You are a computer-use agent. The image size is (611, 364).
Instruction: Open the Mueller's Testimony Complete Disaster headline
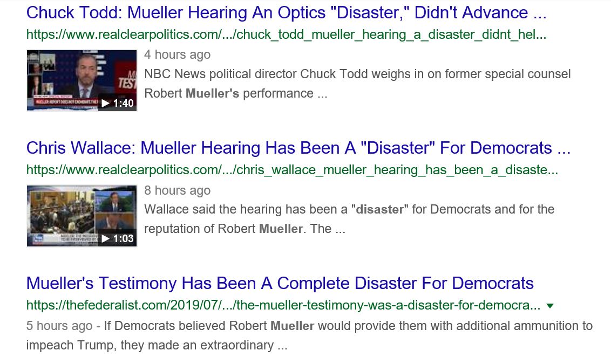[x=280, y=283]
